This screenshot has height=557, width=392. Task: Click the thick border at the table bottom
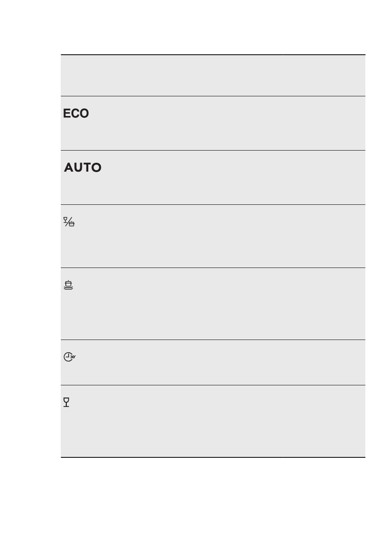[x=213, y=457]
